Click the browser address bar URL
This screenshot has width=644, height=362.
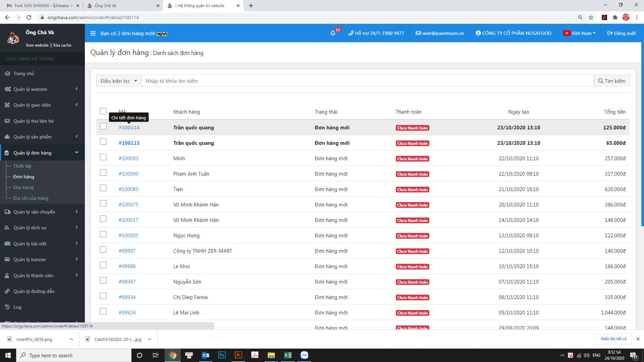point(93,17)
